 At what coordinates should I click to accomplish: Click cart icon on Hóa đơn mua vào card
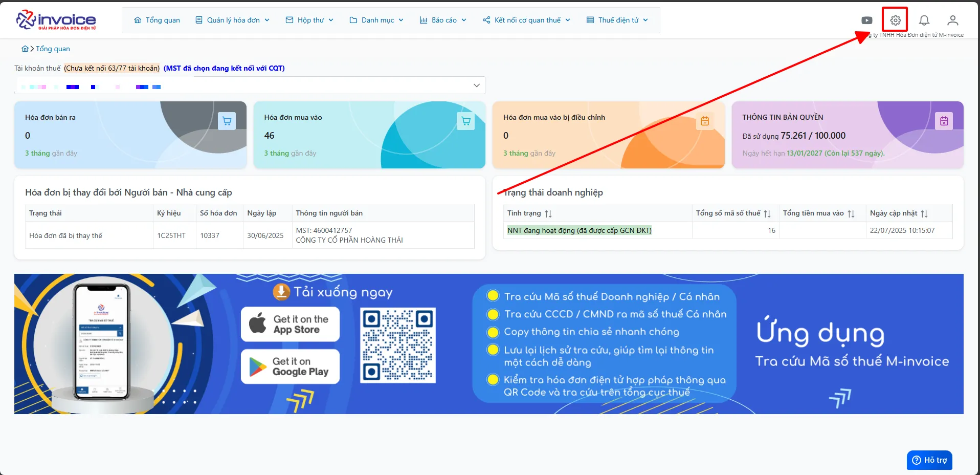point(466,121)
